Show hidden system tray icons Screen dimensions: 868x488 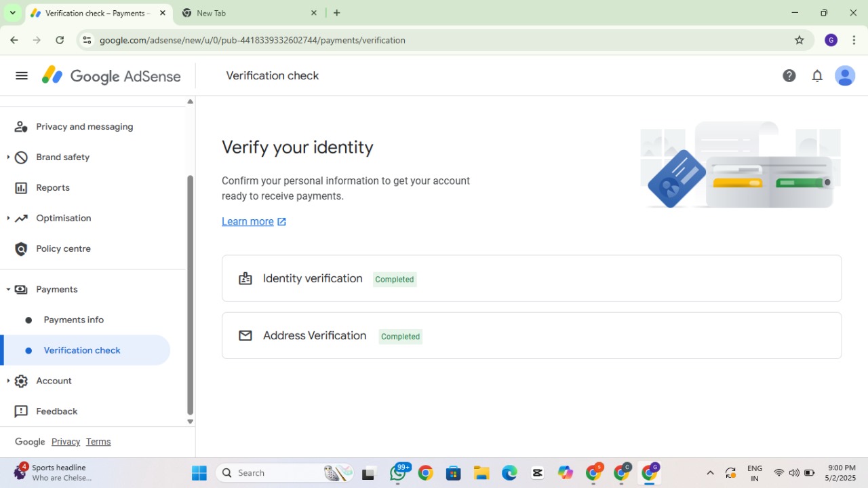pos(710,473)
